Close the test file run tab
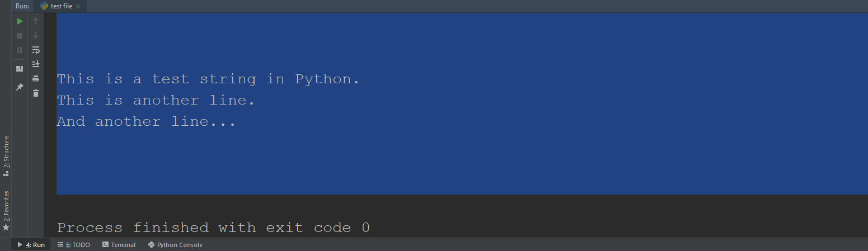 click(78, 7)
